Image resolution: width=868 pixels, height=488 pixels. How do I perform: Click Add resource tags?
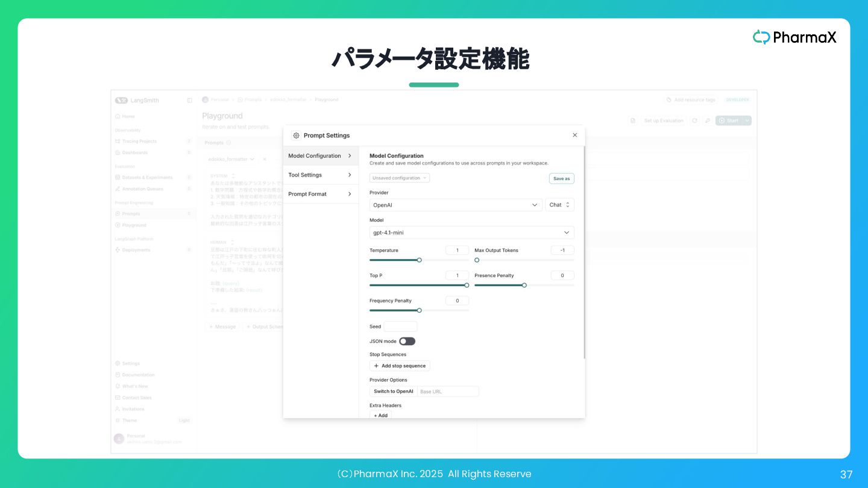691,99
